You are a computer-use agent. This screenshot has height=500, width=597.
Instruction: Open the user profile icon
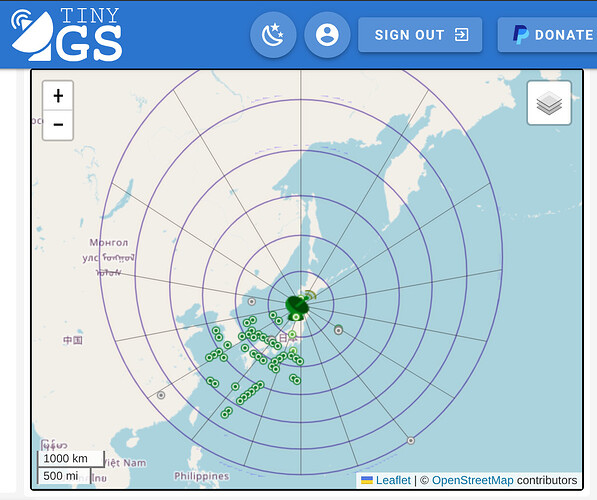327,35
